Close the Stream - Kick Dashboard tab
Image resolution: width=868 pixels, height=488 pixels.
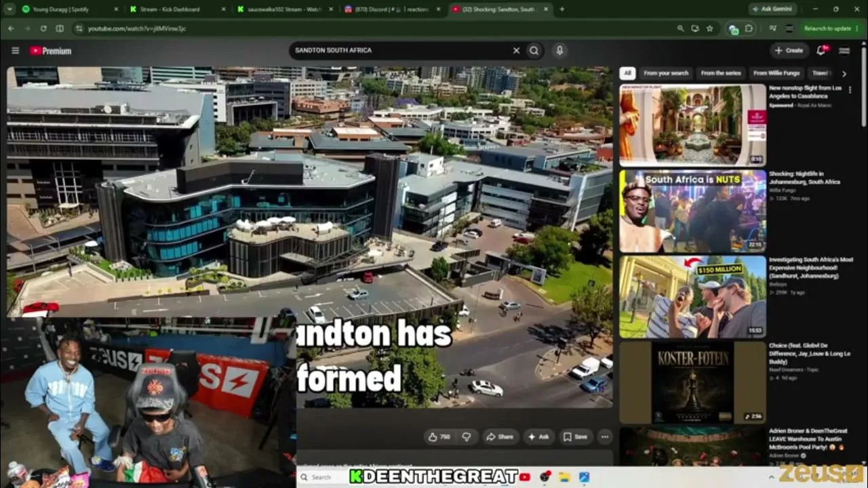click(x=224, y=9)
